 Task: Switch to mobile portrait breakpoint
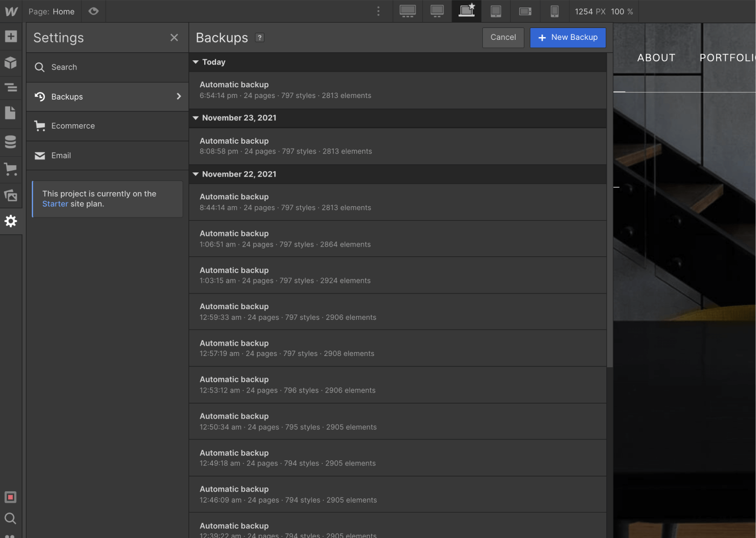coord(554,11)
